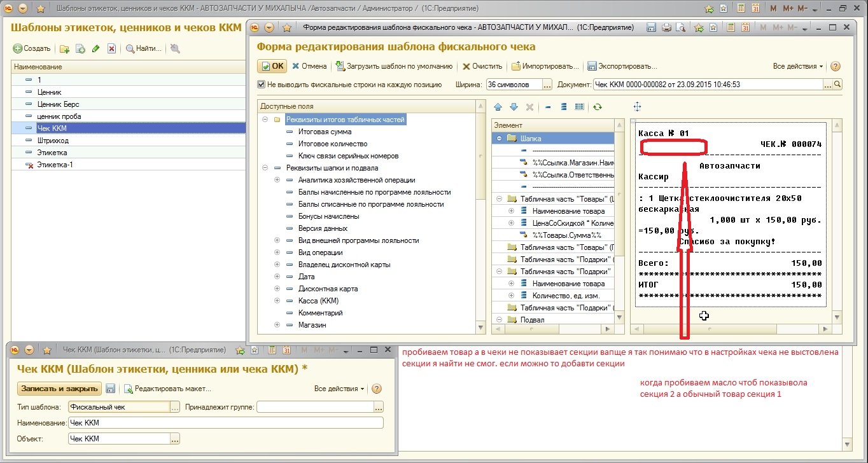
Task: Toggle 'Не выводить фискальные строки' checkbox
Action: [x=261, y=84]
